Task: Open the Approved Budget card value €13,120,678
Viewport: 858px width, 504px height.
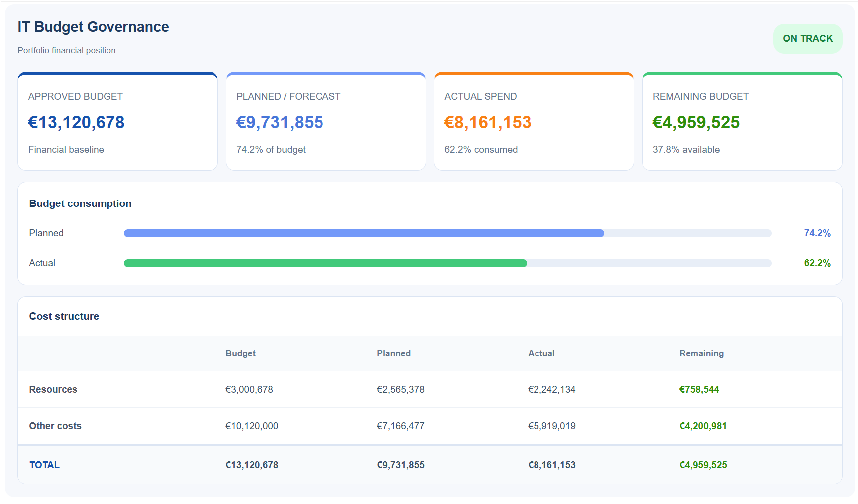Action: [x=76, y=122]
